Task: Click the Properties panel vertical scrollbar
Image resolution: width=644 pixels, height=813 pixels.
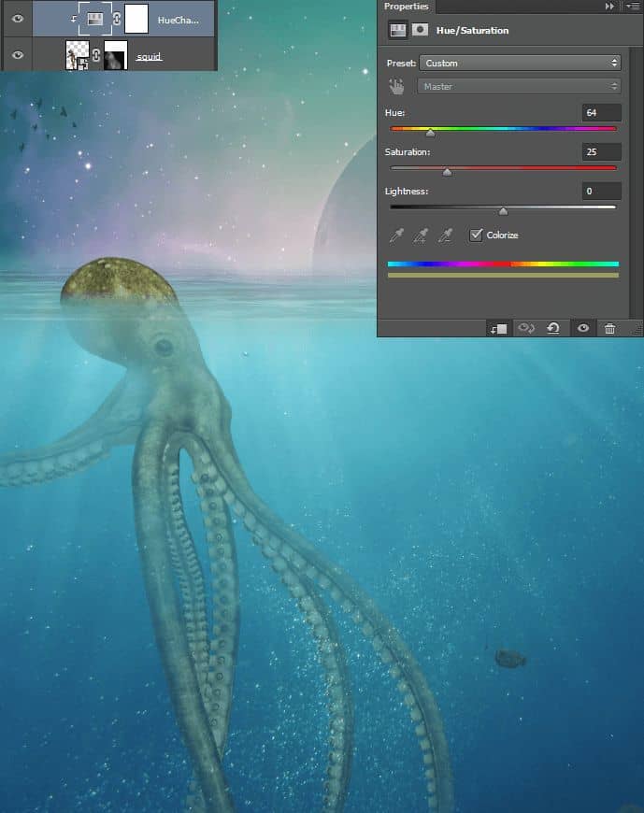Action: coord(635,182)
